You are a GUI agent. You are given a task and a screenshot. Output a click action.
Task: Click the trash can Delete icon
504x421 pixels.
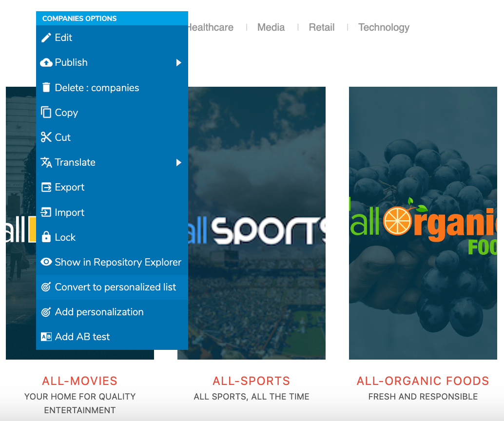(46, 88)
